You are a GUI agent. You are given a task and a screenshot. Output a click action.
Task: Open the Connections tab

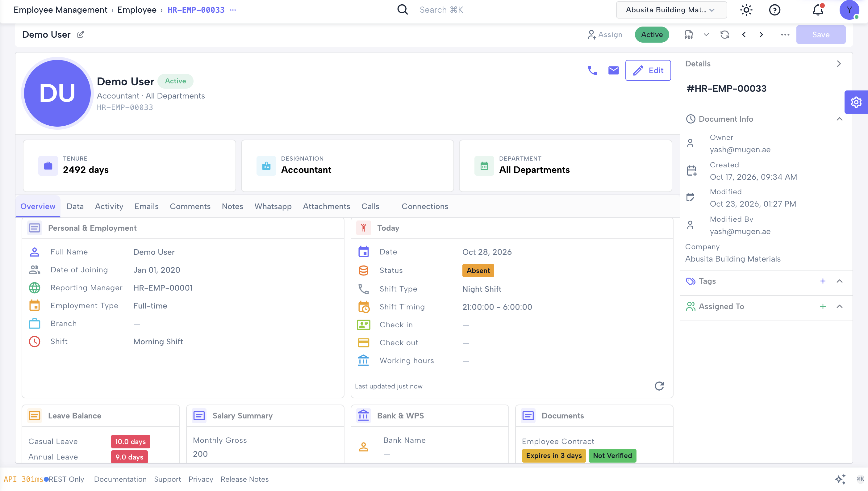click(424, 206)
